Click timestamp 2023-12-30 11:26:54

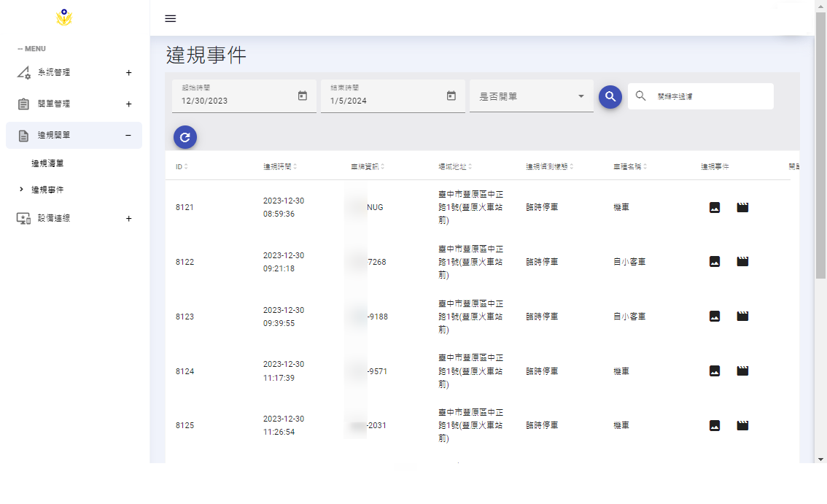284,425
